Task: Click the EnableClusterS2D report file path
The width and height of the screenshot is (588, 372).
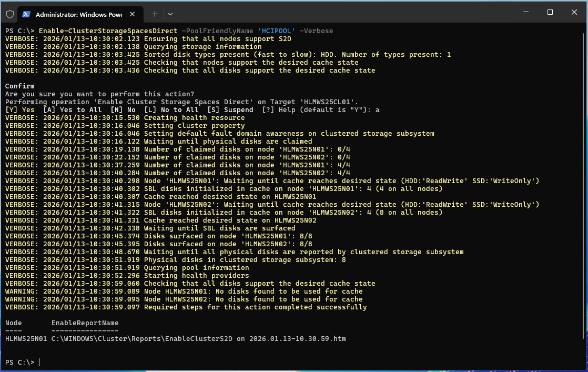Action: point(198,339)
